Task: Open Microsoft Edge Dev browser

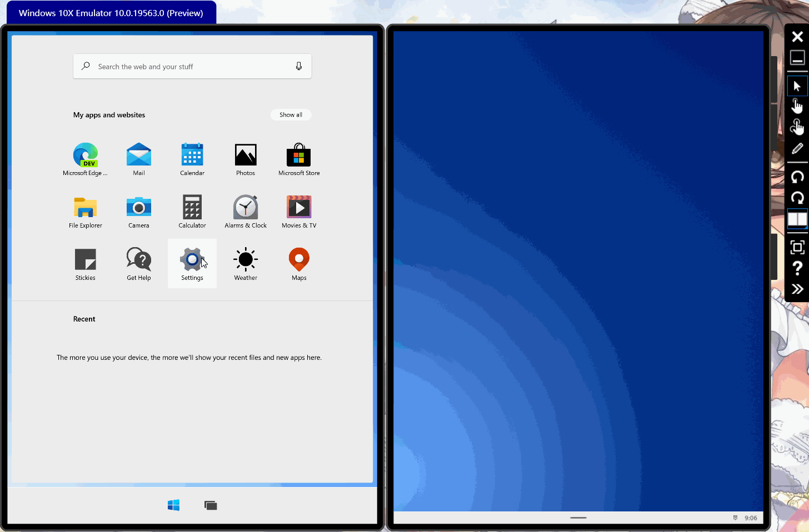Action: 85,154
